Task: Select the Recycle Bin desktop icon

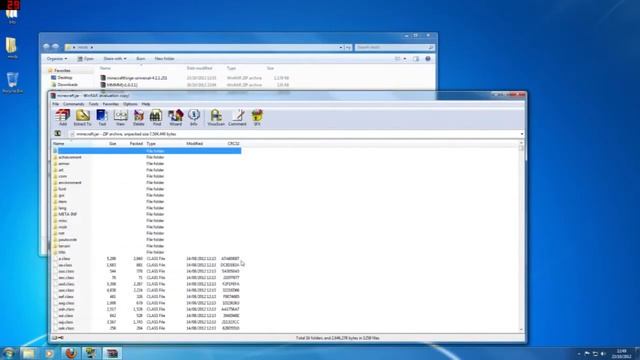Action: 12,83
